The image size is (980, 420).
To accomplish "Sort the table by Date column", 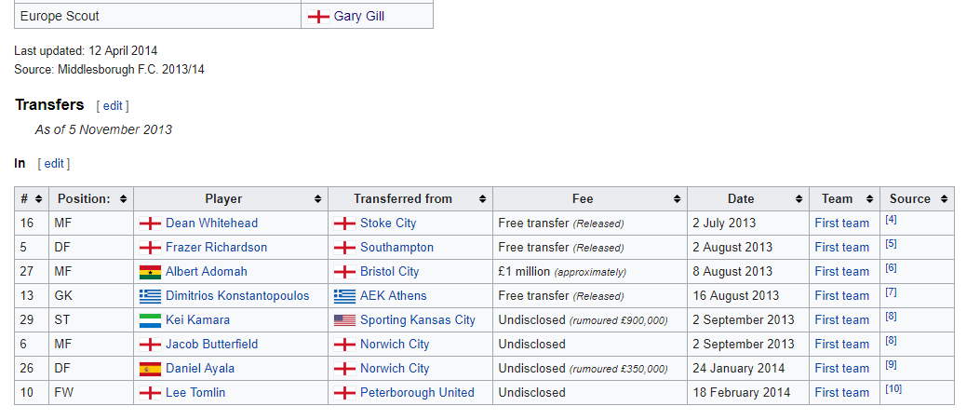I will pos(799,199).
